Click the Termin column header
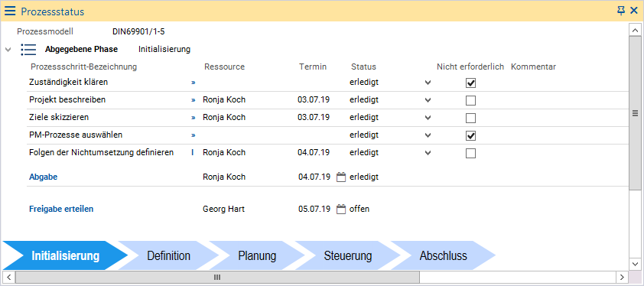Viewport: 644px width, 286px height. (x=313, y=67)
